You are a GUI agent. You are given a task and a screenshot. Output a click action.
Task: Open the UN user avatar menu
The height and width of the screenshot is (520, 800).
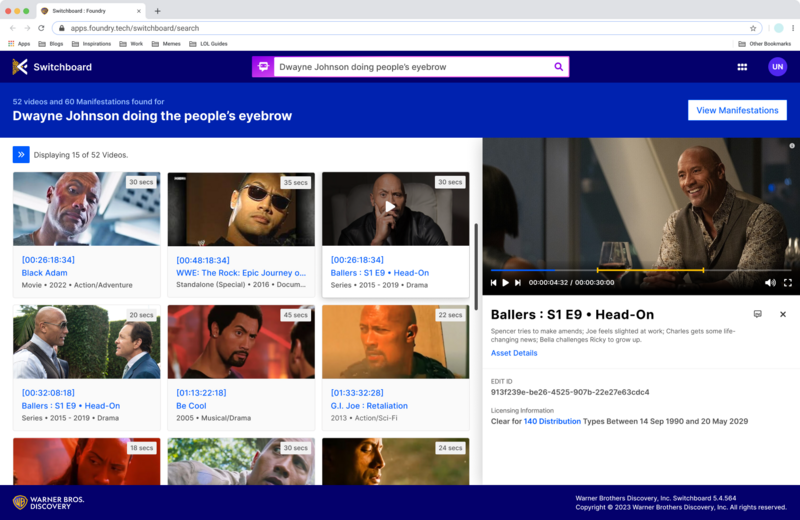tap(778, 67)
